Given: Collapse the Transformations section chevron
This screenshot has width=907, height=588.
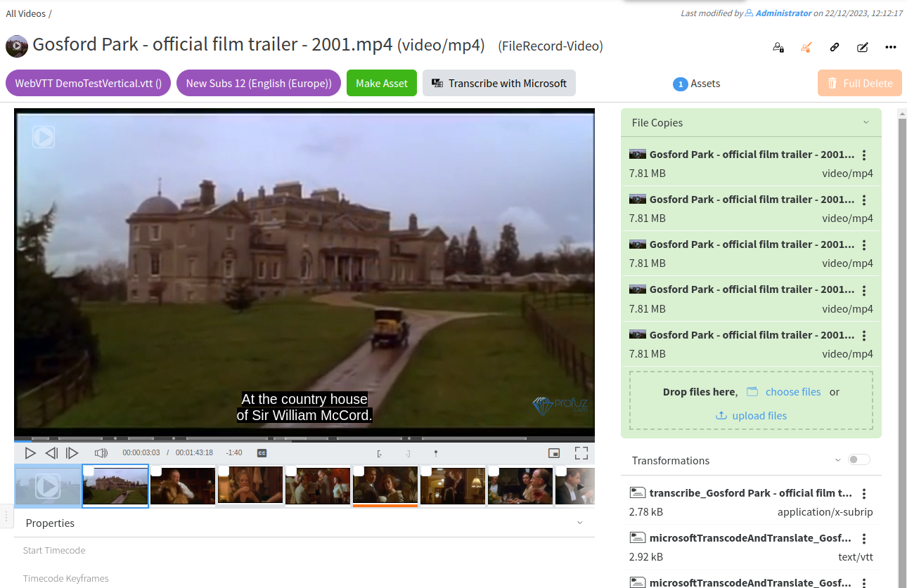Looking at the screenshot, I should 837,460.
